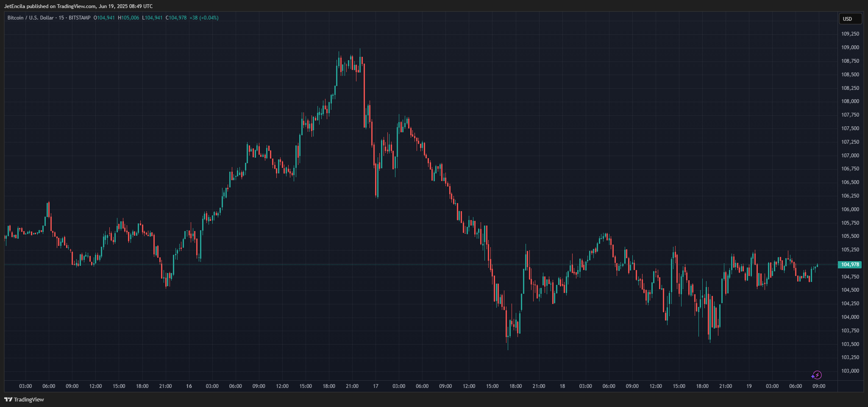Image resolution: width=868 pixels, height=407 pixels.
Task: Click the date label 19 on time axis
Action: (749, 386)
